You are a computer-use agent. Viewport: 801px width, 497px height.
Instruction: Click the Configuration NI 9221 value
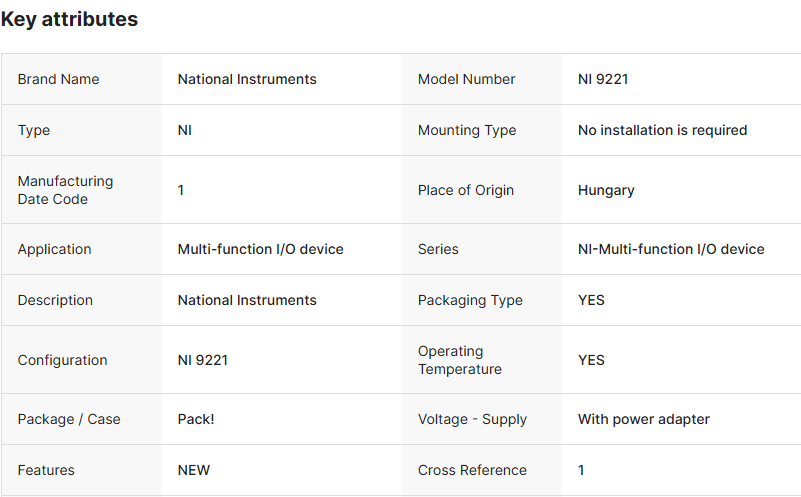coord(203,360)
